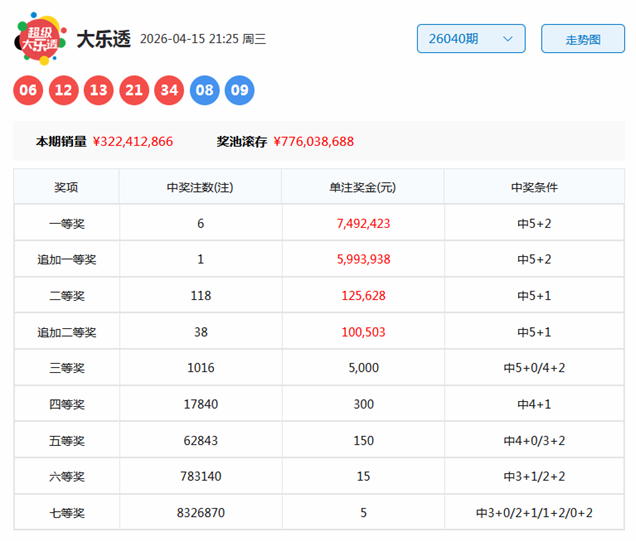
Task: Select the 中奖注数(注) column header
Action: click(200, 187)
